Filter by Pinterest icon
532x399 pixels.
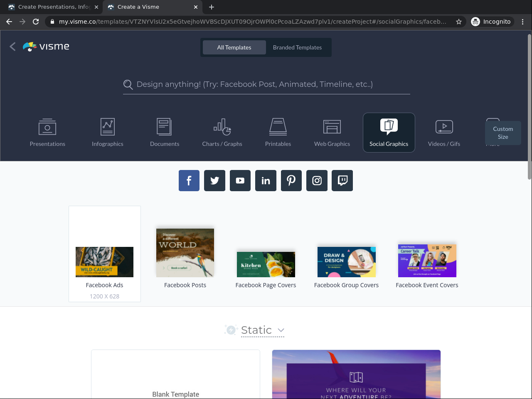pos(291,180)
